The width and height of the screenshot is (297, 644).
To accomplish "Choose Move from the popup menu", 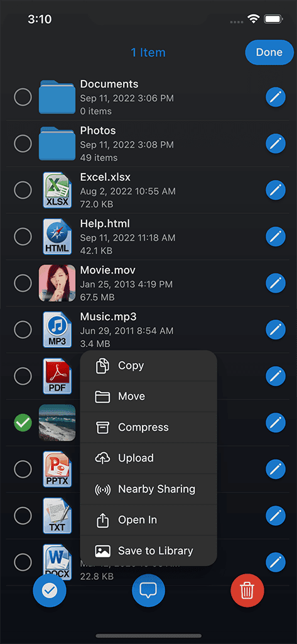I will (148, 396).
